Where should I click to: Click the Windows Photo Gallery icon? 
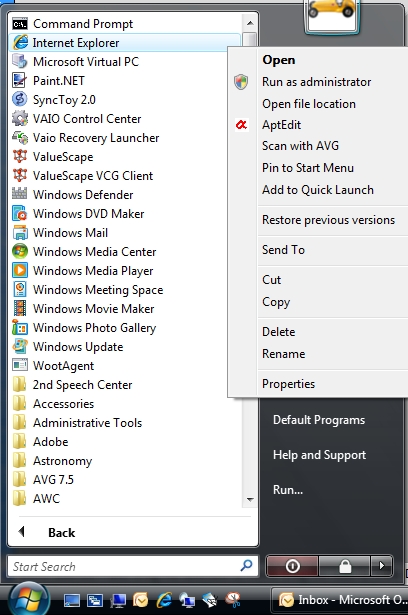20,328
